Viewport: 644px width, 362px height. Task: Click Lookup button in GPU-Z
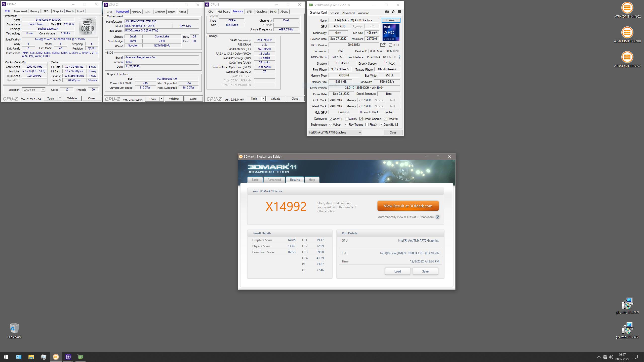coord(391,20)
